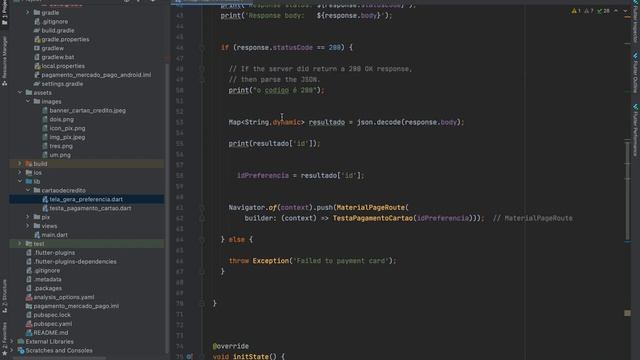This screenshot has width=640, height=360.
Task: Select the .metadata file
Action: coord(47,279)
